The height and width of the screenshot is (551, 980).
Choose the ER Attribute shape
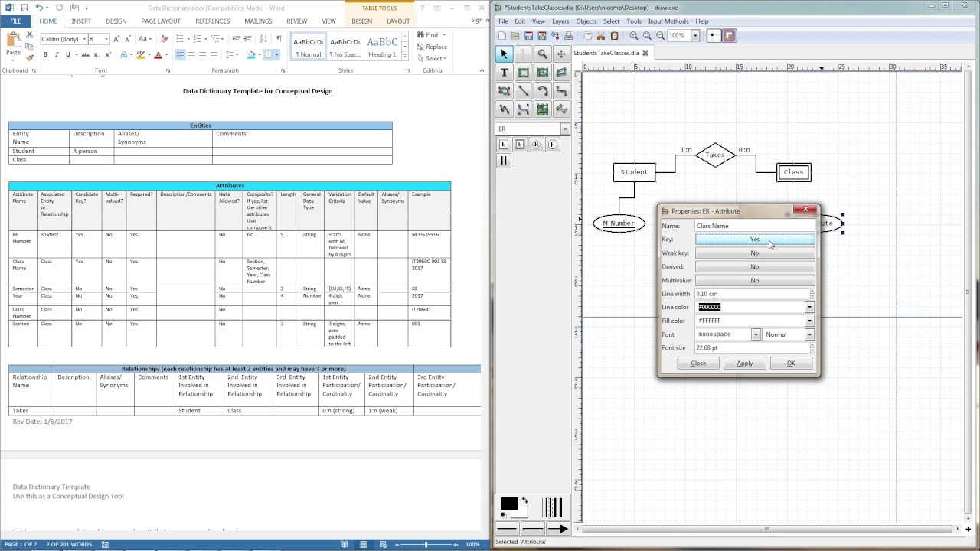(x=553, y=145)
